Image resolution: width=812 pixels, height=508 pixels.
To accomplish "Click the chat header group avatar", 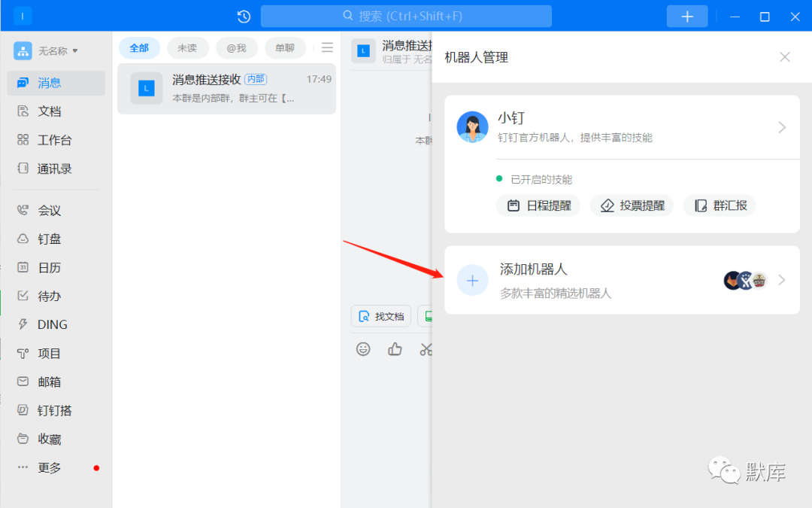I will tap(364, 51).
